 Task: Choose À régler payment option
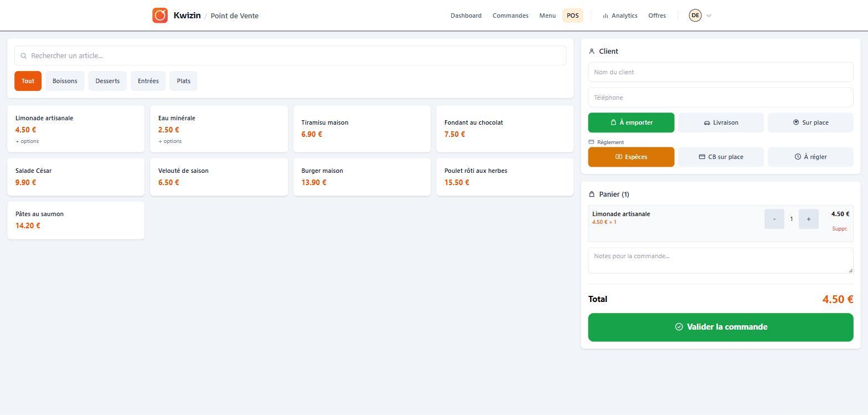click(810, 157)
